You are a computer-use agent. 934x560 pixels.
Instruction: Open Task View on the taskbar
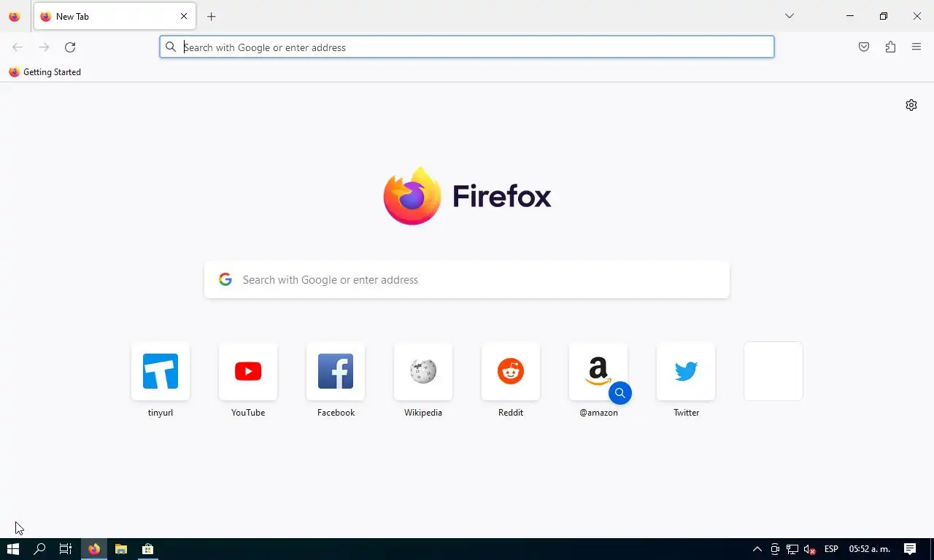coord(66,549)
